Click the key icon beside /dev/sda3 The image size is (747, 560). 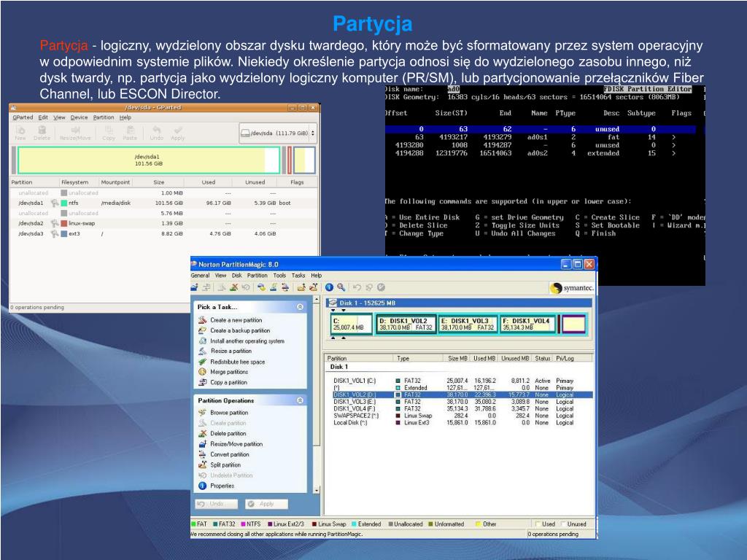point(55,234)
